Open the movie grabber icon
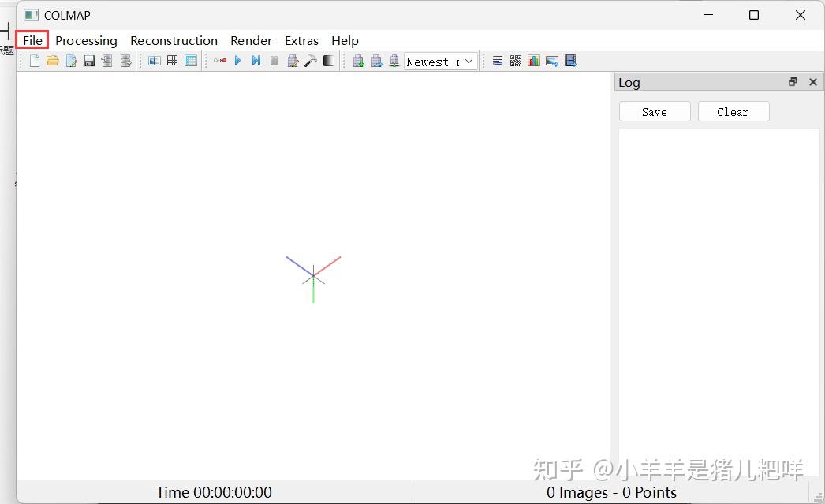Screen dimensions: 825x504 (x=570, y=61)
